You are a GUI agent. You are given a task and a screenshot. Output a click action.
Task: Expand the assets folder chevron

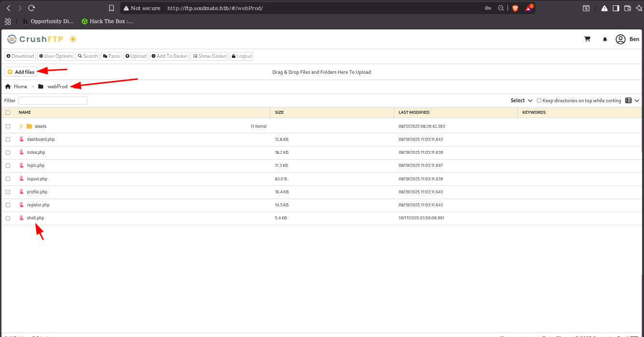point(21,126)
